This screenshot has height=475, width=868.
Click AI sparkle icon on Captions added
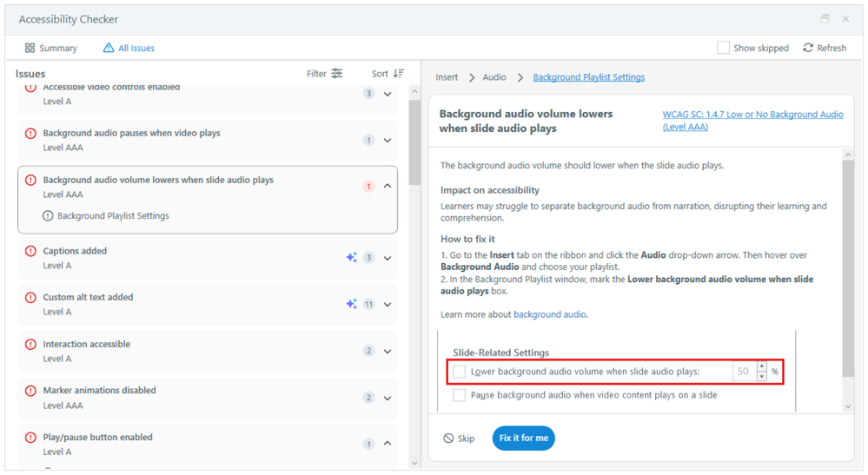click(x=351, y=258)
